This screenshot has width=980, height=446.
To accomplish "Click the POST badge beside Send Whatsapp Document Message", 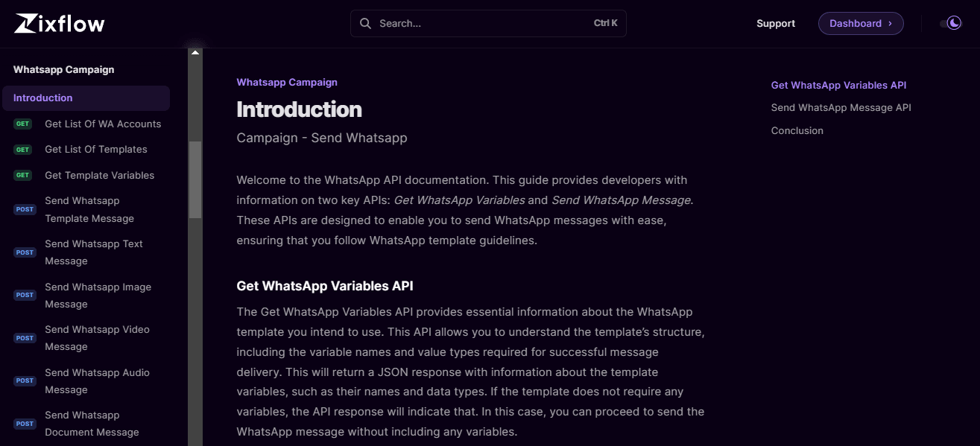I will coord(25,423).
